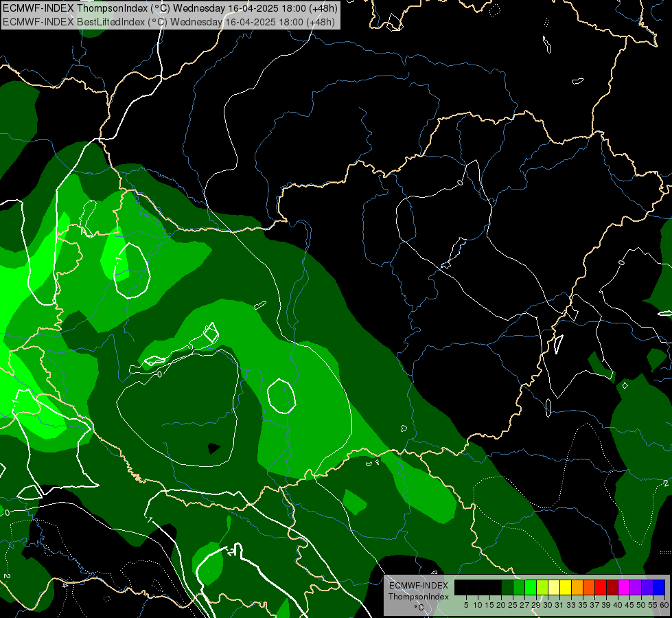Pick the orange 33–35 legend swatch
The width and height of the screenshot is (672, 618).
coord(577,587)
